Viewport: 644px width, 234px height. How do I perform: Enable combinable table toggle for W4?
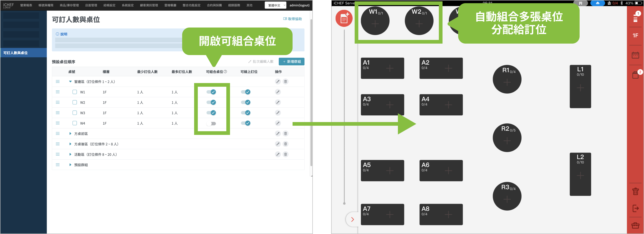tap(211, 123)
